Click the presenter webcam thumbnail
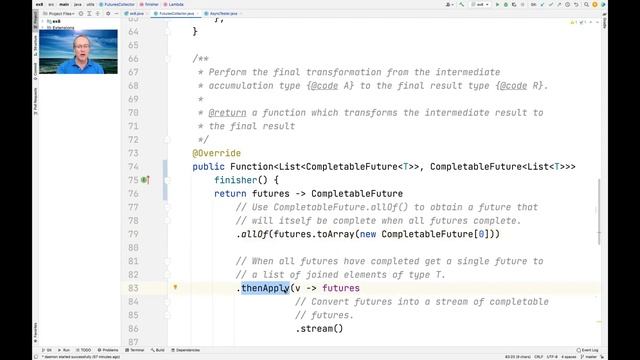The height and width of the screenshot is (360, 640). [78, 52]
